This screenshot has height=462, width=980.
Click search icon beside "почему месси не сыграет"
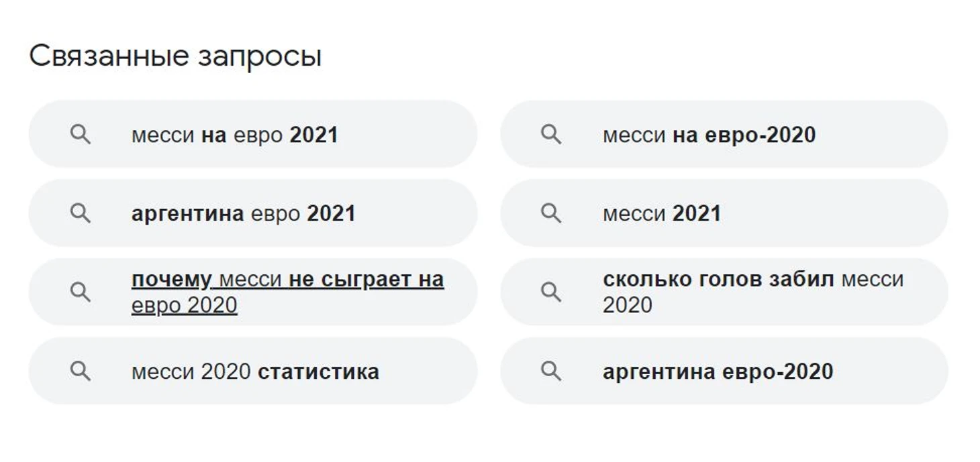[81, 292]
